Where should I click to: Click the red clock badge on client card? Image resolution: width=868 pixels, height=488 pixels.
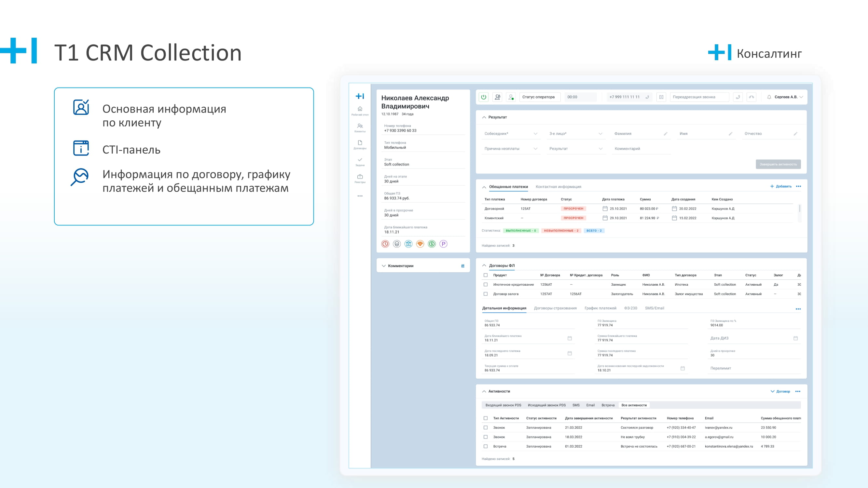[x=385, y=244]
